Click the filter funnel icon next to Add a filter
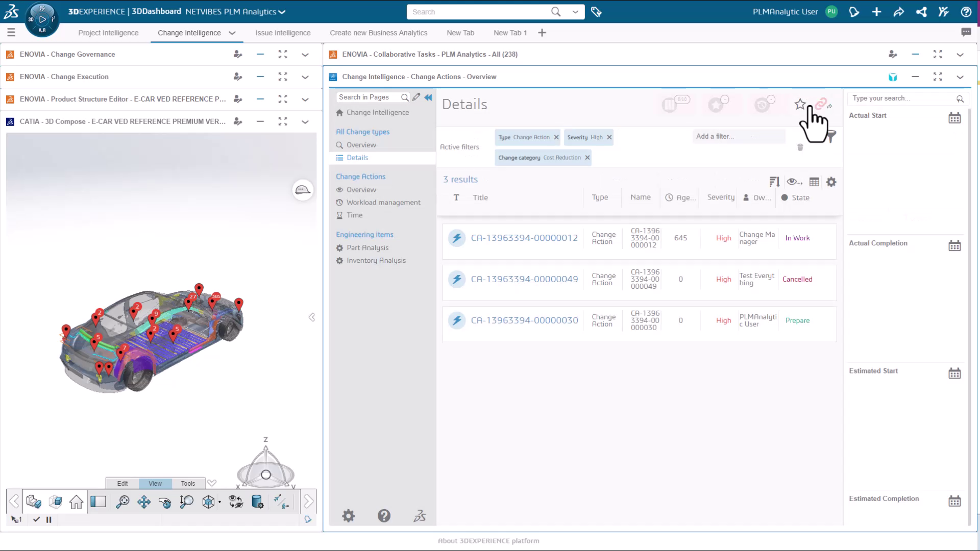This screenshot has width=980, height=551. (x=831, y=137)
